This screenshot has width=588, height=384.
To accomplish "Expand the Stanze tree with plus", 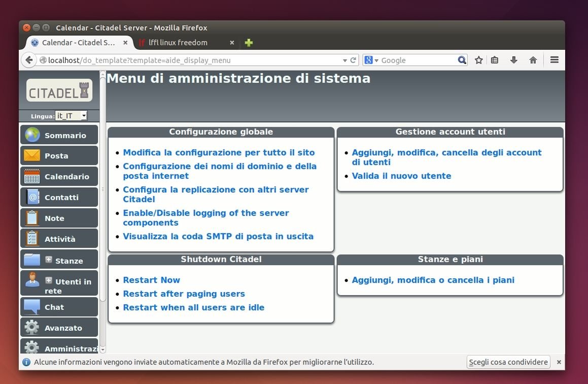I will coord(49,260).
